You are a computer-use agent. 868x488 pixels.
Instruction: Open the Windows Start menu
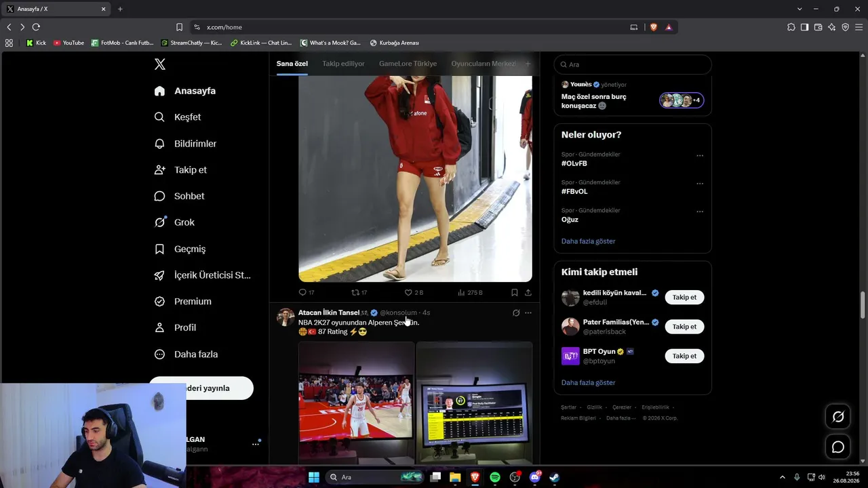tap(314, 477)
